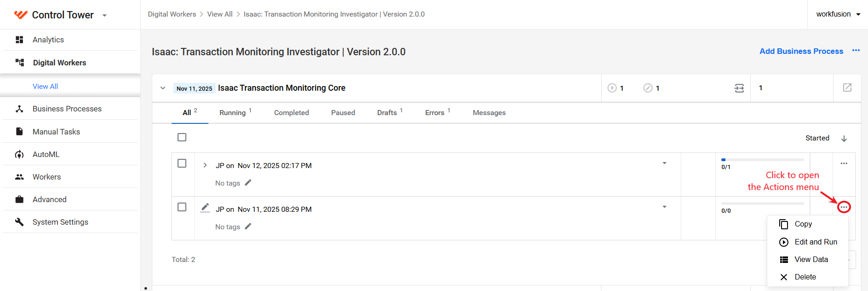Open the AutoML section
This screenshot has width=868, height=291.
[x=46, y=154]
